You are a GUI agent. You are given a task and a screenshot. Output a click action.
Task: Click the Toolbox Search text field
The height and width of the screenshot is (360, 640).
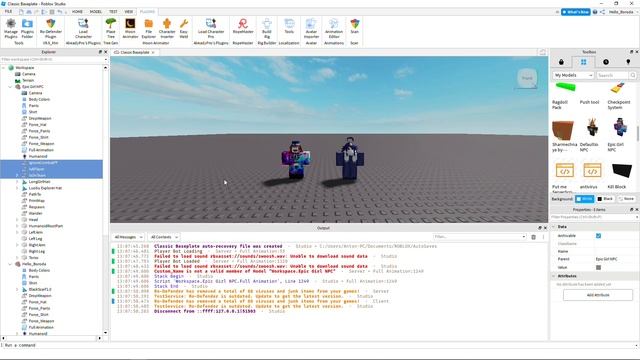click(612, 75)
